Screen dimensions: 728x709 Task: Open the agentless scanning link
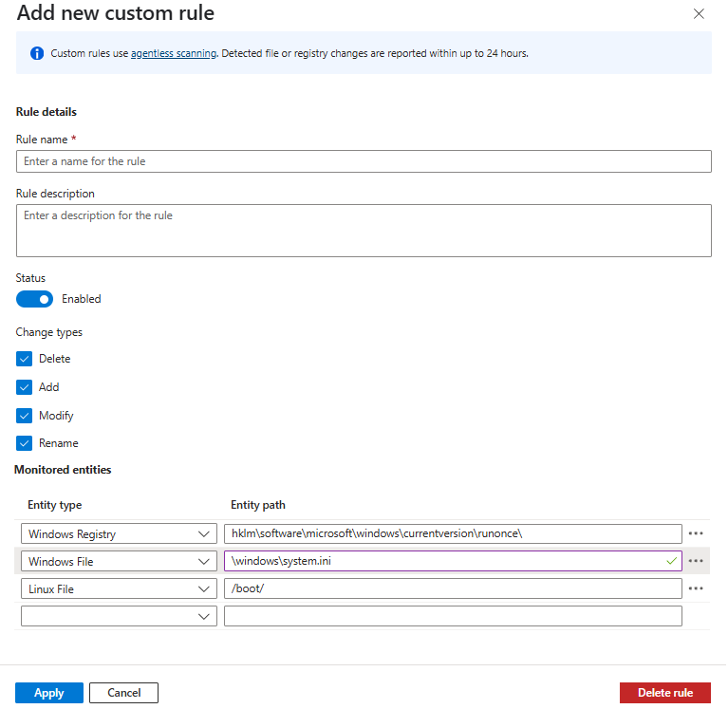click(174, 53)
